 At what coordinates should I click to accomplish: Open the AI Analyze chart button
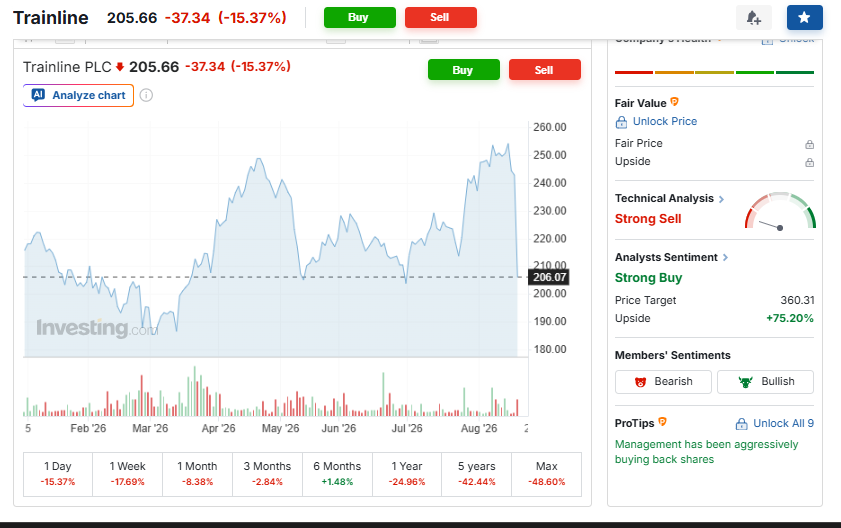78,96
